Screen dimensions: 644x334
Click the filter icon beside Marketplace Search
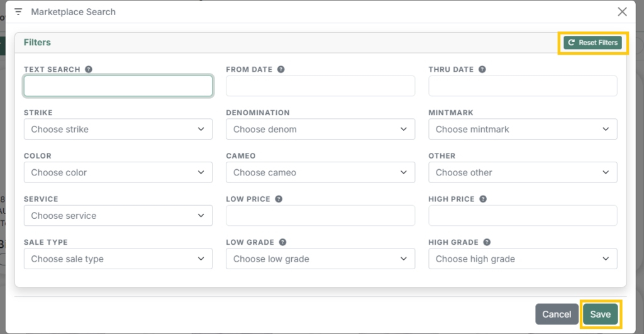[x=18, y=12]
